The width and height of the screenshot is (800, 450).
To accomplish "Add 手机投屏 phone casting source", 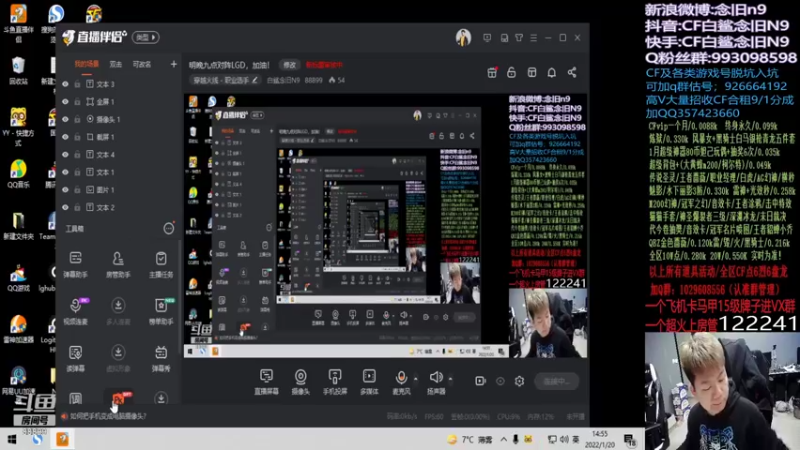I will click(x=335, y=382).
